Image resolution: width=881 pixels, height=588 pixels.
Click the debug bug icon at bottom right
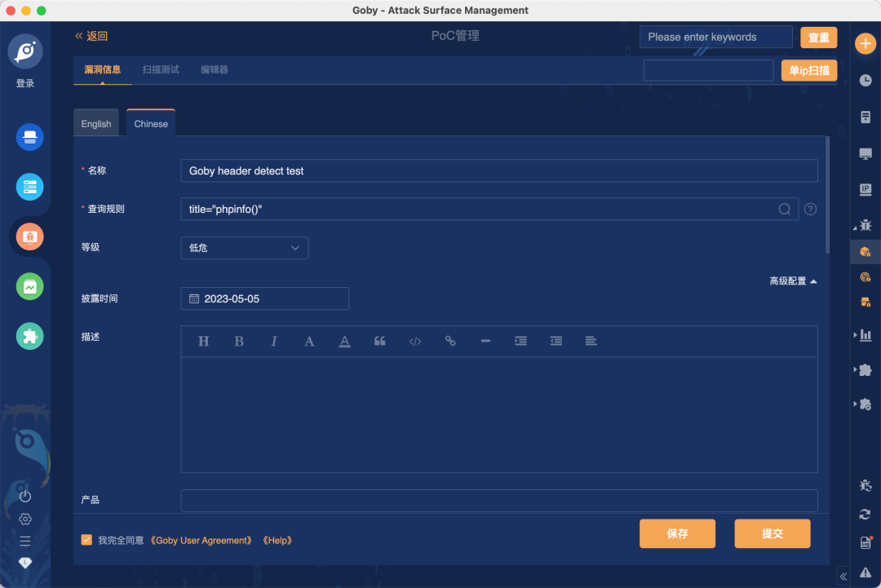[866, 485]
